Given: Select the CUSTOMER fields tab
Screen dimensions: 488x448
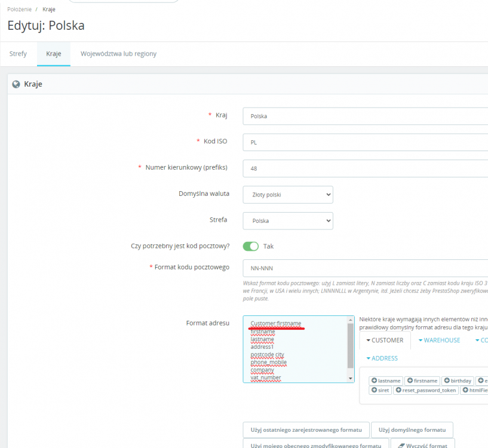Looking at the screenshot, I should pos(384,340).
